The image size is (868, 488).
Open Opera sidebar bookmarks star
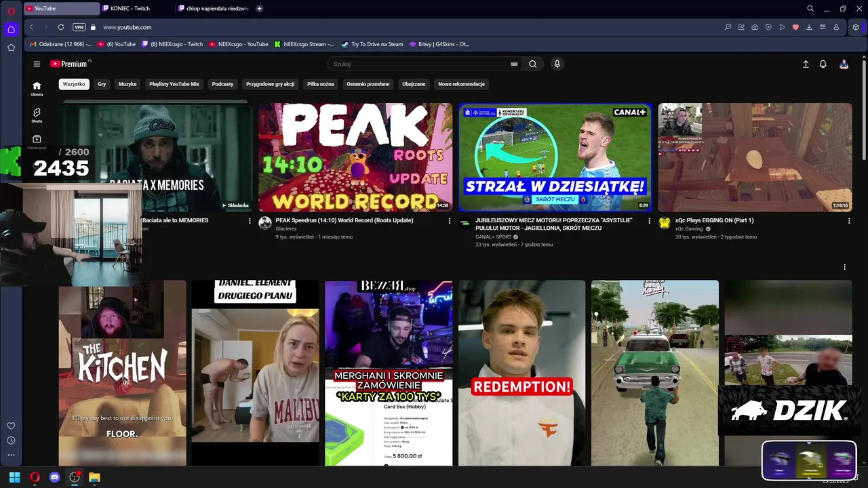pyautogui.click(x=11, y=47)
